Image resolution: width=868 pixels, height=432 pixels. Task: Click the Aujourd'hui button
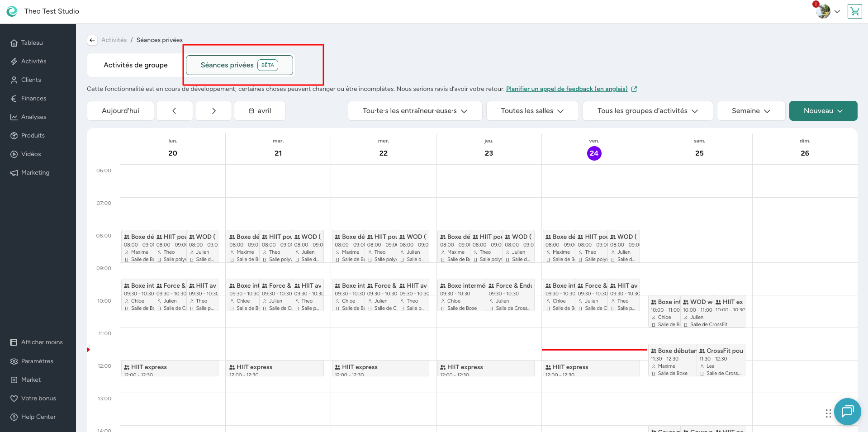pyautogui.click(x=120, y=111)
